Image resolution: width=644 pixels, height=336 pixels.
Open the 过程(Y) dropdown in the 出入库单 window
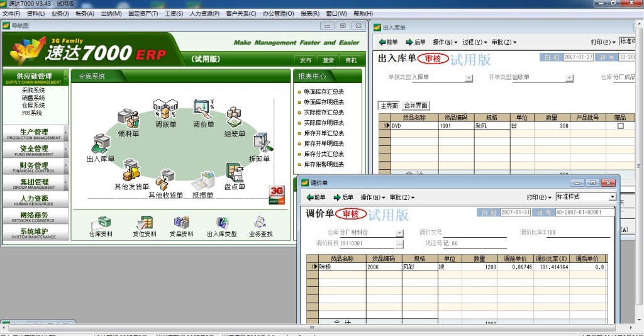[x=474, y=42]
